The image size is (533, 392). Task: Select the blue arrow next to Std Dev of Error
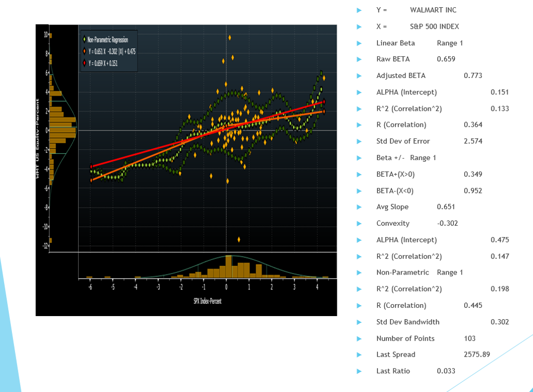(x=359, y=141)
